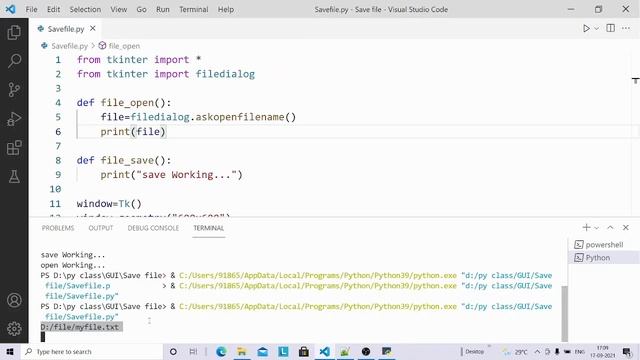Select the Python terminal instance

pos(604,258)
